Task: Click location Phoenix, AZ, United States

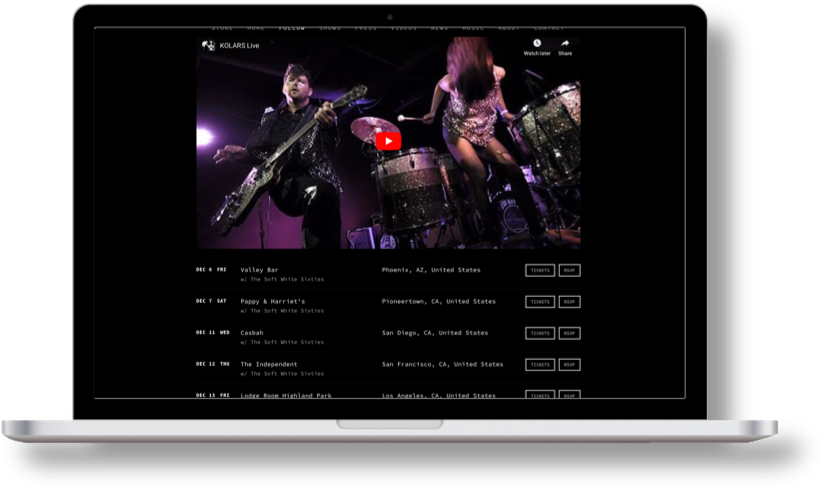Action: (x=431, y=270)
